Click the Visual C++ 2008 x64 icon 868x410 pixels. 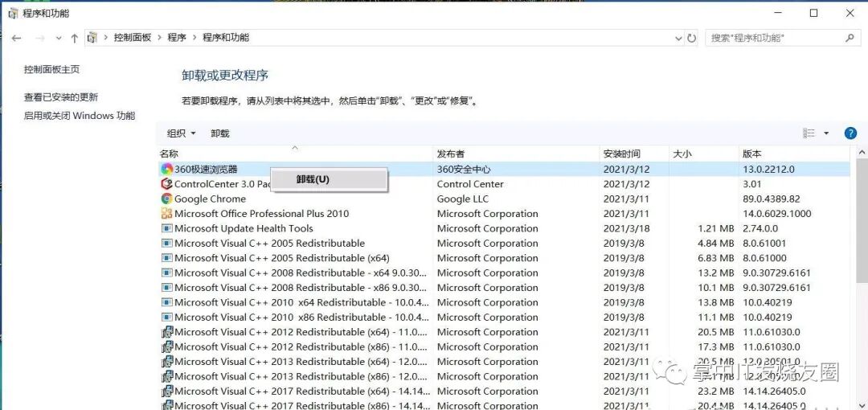click(166, 273)
